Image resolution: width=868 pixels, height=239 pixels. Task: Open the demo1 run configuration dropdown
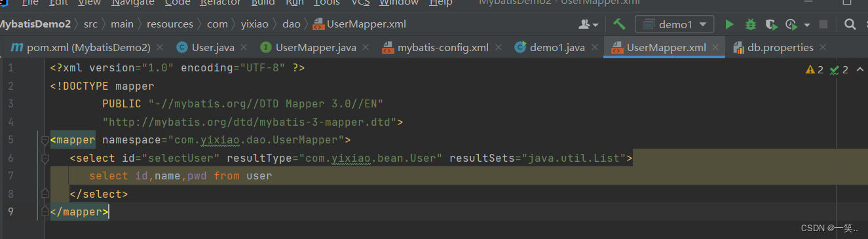(674, 24)
